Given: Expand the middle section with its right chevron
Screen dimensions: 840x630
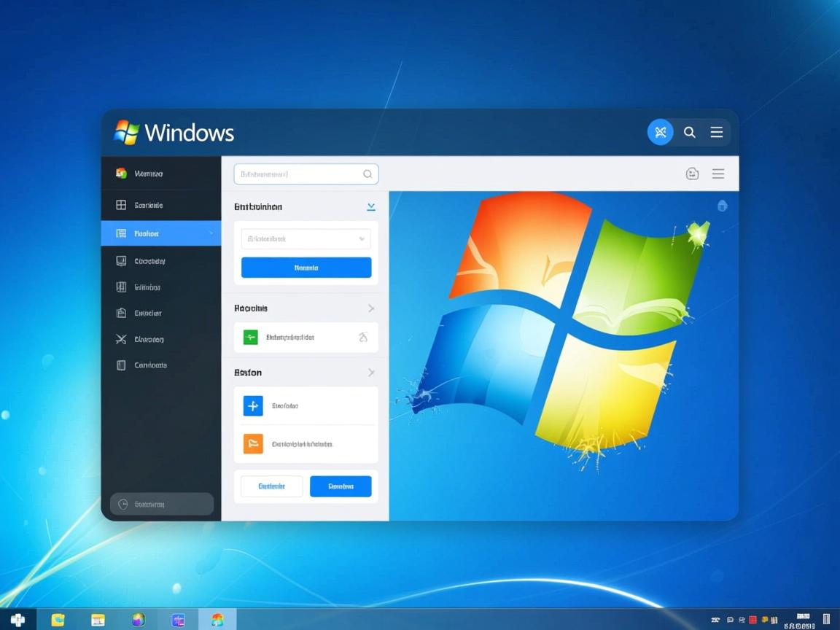Looking at the screenshot, I should point(370,308).
